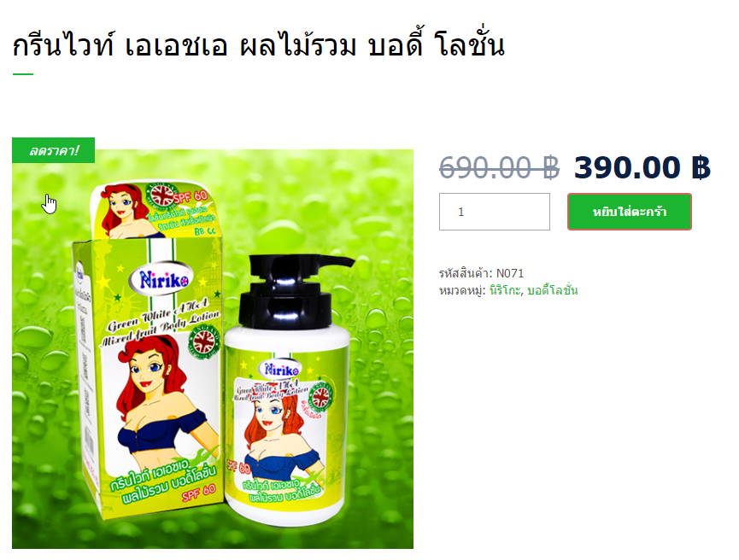Click the UK flag seal on box front
Screen dimensions: 739x560
pos(203,342)
